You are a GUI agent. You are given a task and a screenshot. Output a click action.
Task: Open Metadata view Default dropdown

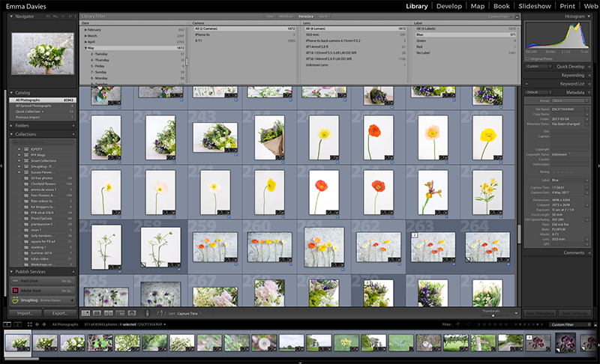tap(538, 92)
